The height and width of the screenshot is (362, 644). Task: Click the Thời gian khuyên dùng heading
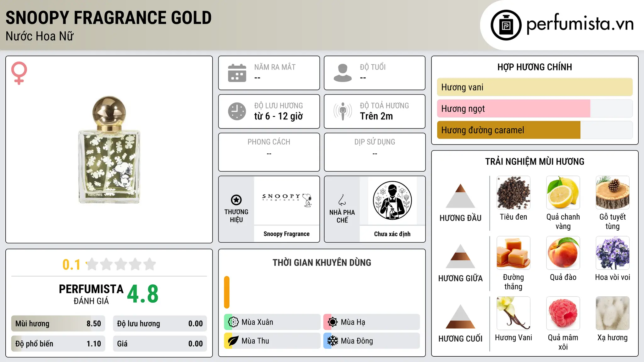pyautogui.click(x=322, y=262)
